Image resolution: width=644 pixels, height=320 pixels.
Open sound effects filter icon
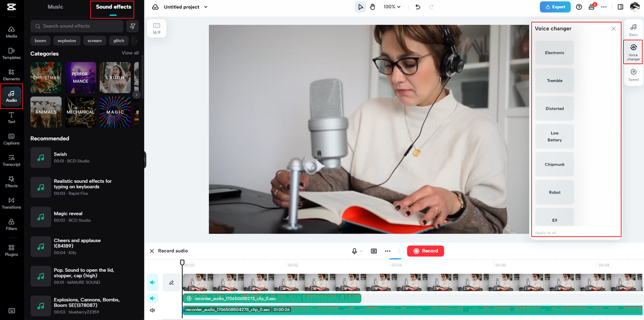point(132,26)
